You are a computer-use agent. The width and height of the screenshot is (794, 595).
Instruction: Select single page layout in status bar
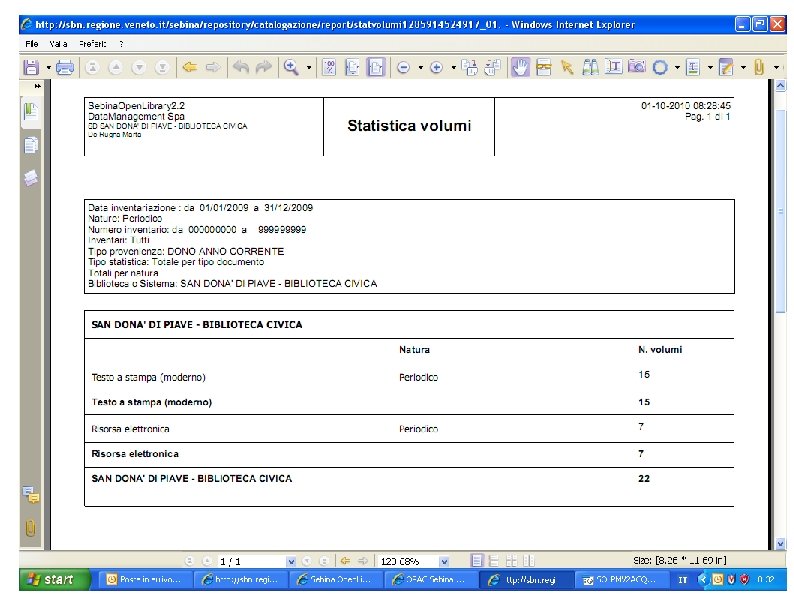(477, 561)
